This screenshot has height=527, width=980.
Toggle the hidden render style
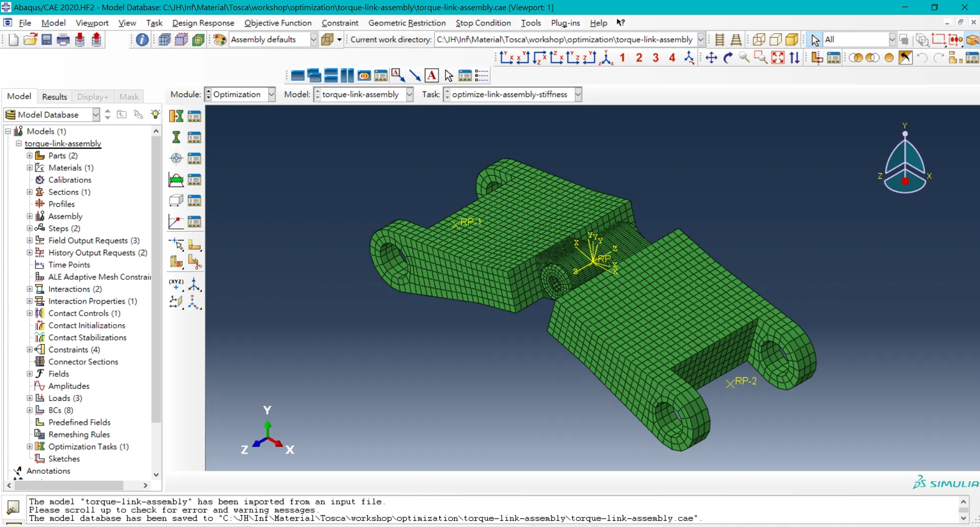click(776, 40)
